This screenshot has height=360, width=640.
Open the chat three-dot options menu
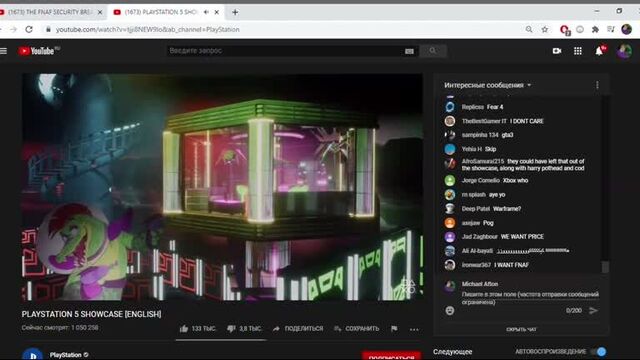(x=597, y=85)
